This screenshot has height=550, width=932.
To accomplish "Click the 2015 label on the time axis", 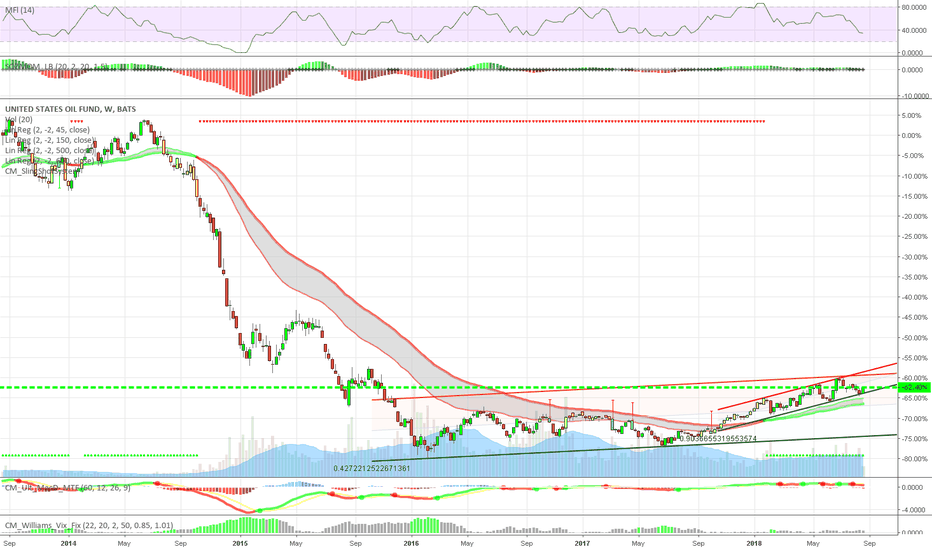I will tap(240, 543).
